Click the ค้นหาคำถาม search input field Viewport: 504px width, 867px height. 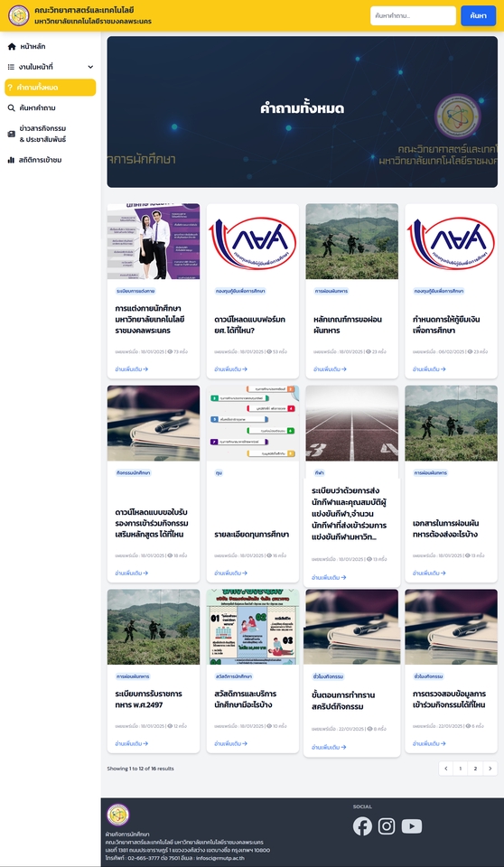(413, 15)
